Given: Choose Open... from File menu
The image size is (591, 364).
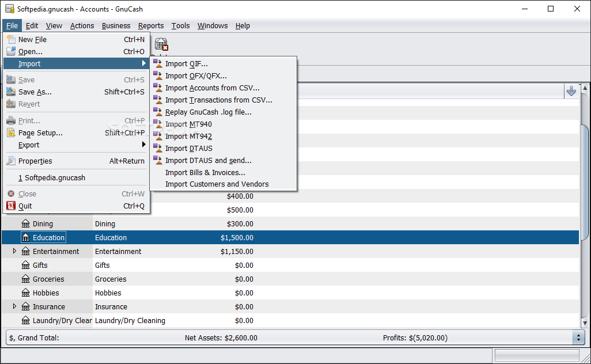Looking at the screenshot, I should point(77,51).
